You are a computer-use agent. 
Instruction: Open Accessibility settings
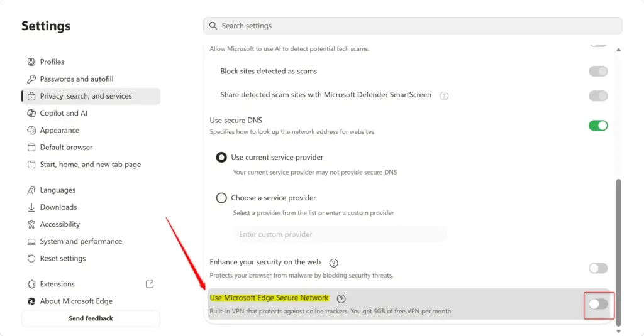click(x=91, y=224)
